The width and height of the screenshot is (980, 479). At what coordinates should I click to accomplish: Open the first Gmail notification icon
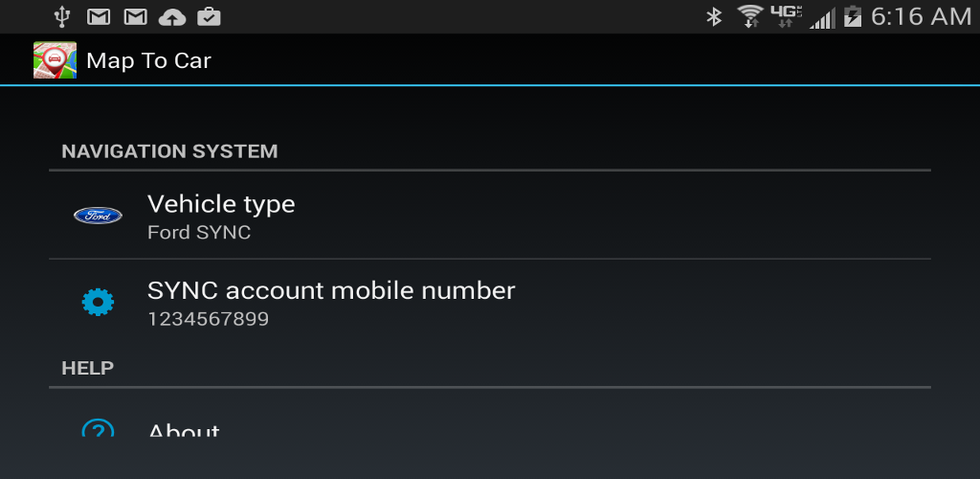[x=99, y=17]
